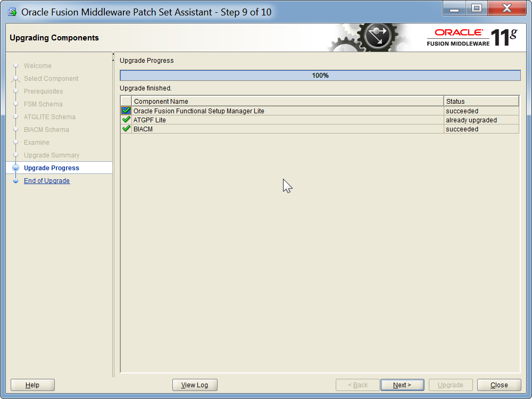Click the Prerequisites step
This screenshot has width=532, height=399.
pyautogui.click(x=44, y=92)
